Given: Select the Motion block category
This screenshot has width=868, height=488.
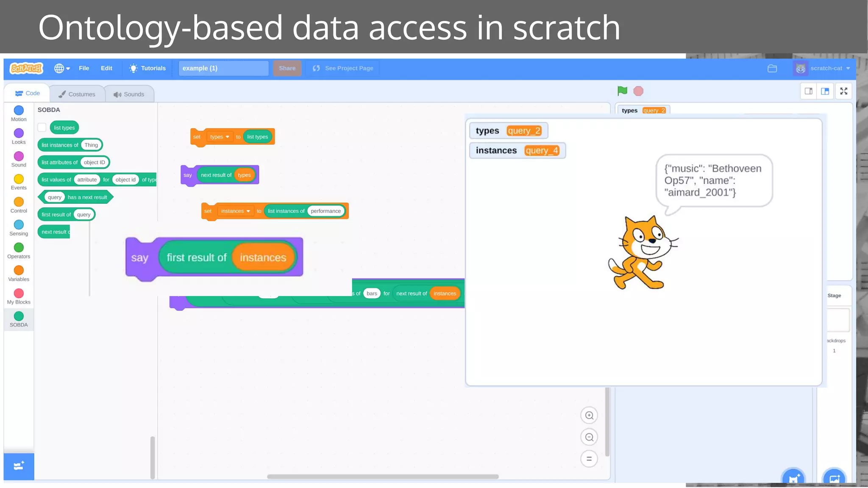Looking at the screenshot, I should click(19, 114).
